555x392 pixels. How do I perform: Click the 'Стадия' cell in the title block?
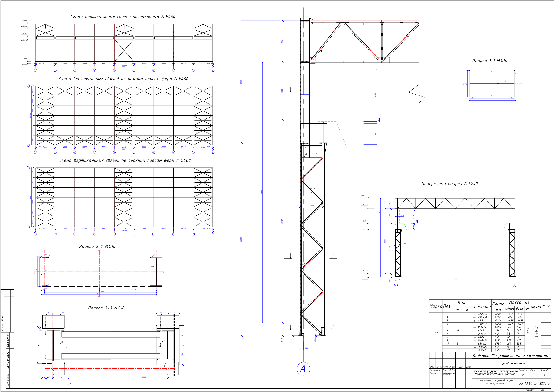point(523,370)
